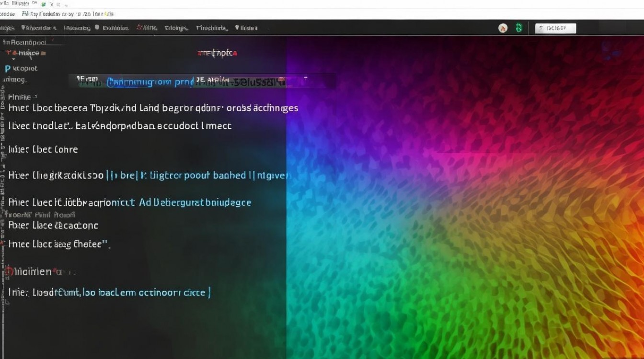This screenshot has width=644, height=359.
Task: Open the 'Fikpoodar' menu in the dark bar
Action: tap(40, 28)
